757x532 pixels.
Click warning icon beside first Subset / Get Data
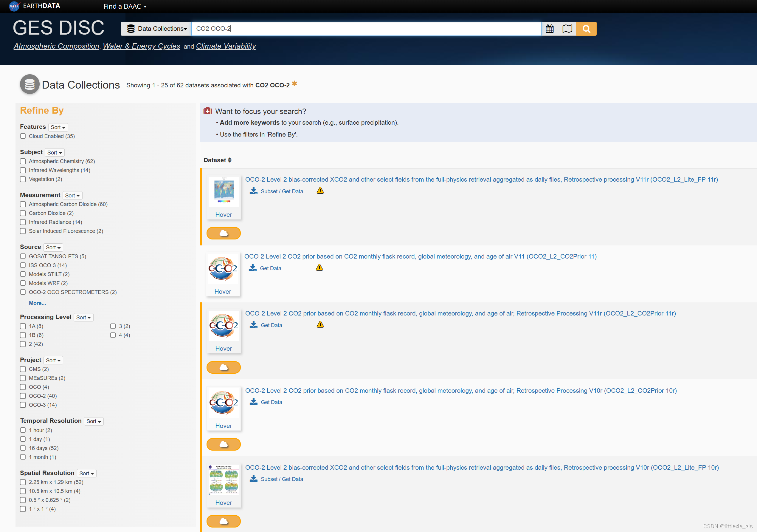coord(320,191)
